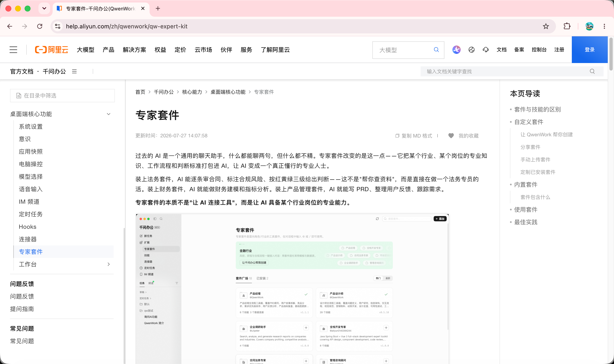Open the 伙伴 nav menu
The height and width of the screenshot is (364, 614).
(x=226, y=50)
